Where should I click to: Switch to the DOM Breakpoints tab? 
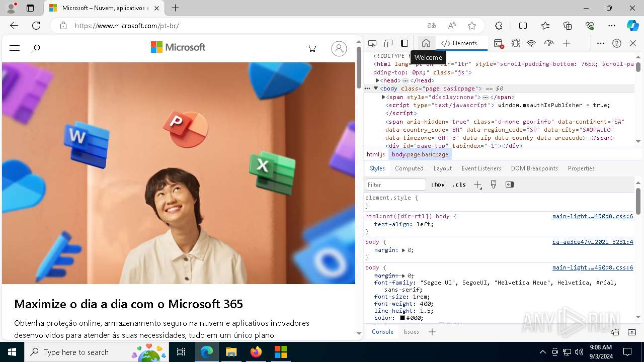click(x=534, y=168)
